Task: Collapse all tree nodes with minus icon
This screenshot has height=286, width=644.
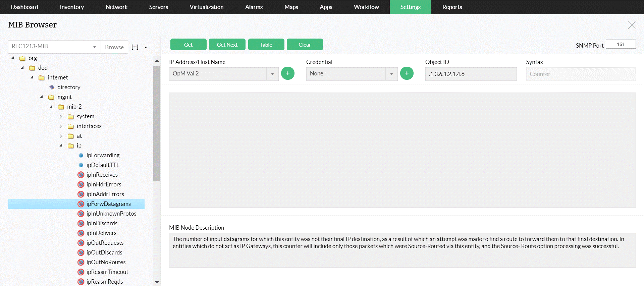Action: point(146,47)
